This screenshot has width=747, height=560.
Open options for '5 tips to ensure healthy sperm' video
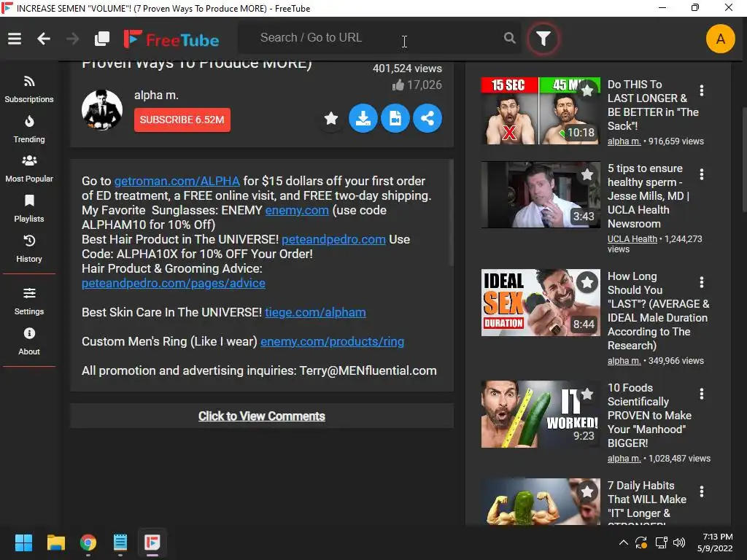[x=701, y=174]
